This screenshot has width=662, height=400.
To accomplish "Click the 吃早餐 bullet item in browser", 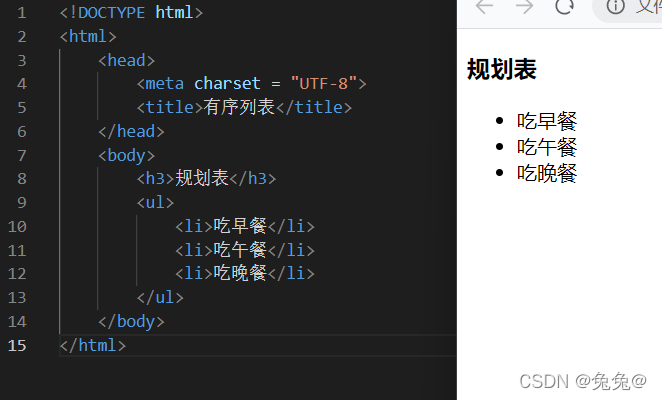I will pos(547,121).
